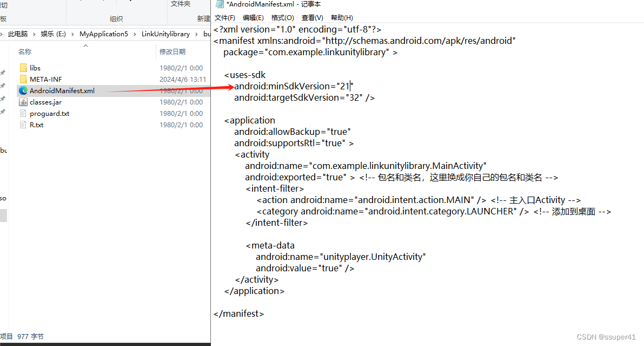
Task: Click the first pin icon in navigation pane
Action: tap(3, 73)
